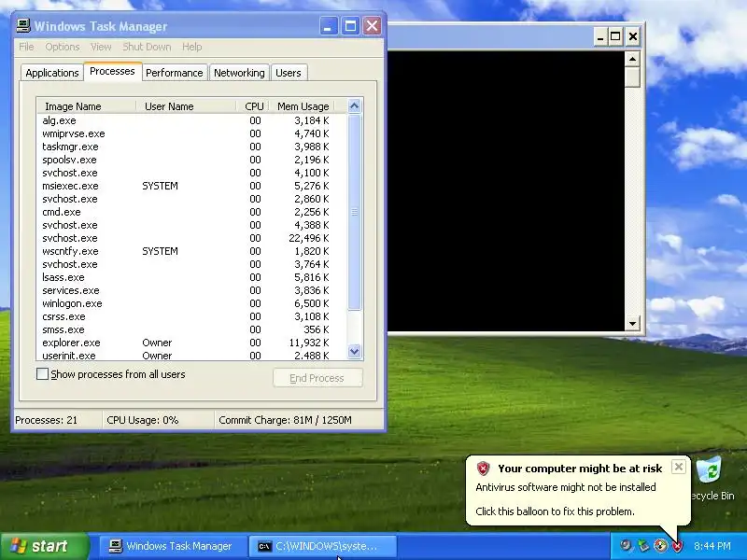Select the winlogon.exe process
The height and width of the screenshot is (560, 747).
coord(192,303)
